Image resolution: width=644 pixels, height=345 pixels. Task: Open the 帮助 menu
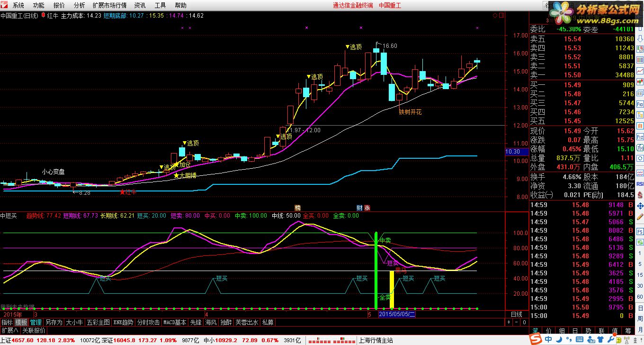pyautogui.click(x=180, y=5)
